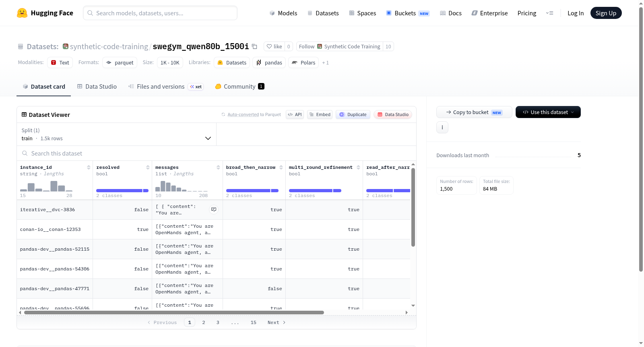Open Enterprise in the navigation
The width and height of the screenshot is (644, 347).
point(489,13)
